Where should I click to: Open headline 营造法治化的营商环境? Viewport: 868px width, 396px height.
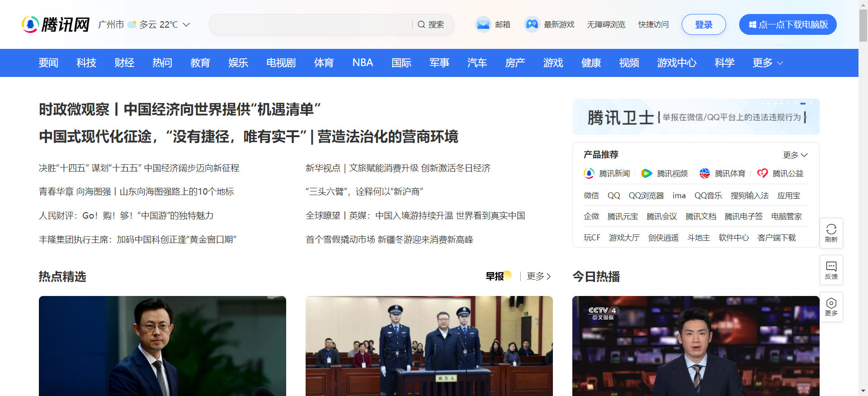(388, 136)
